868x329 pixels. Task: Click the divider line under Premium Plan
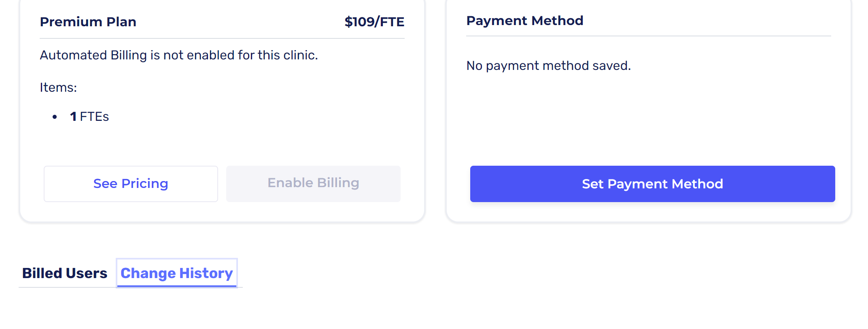pyautogui.click(x=222, y=38)
